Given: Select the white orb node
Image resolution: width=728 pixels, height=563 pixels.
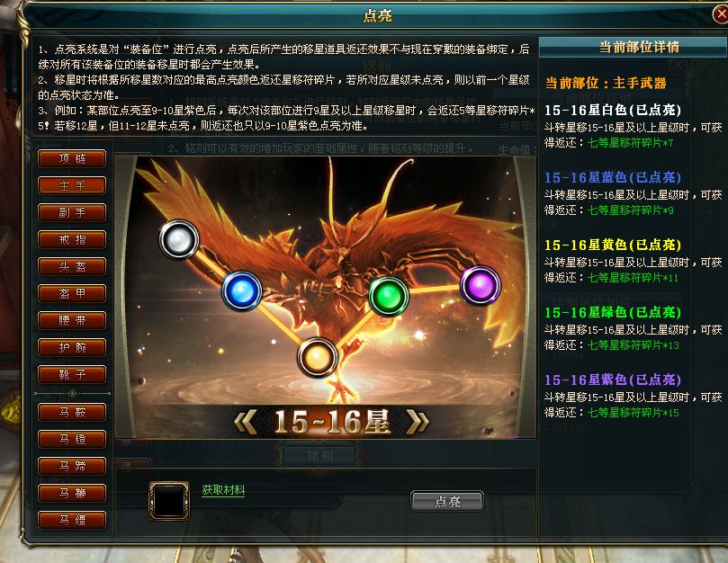Looking at the screenshot, I should 179,239.
